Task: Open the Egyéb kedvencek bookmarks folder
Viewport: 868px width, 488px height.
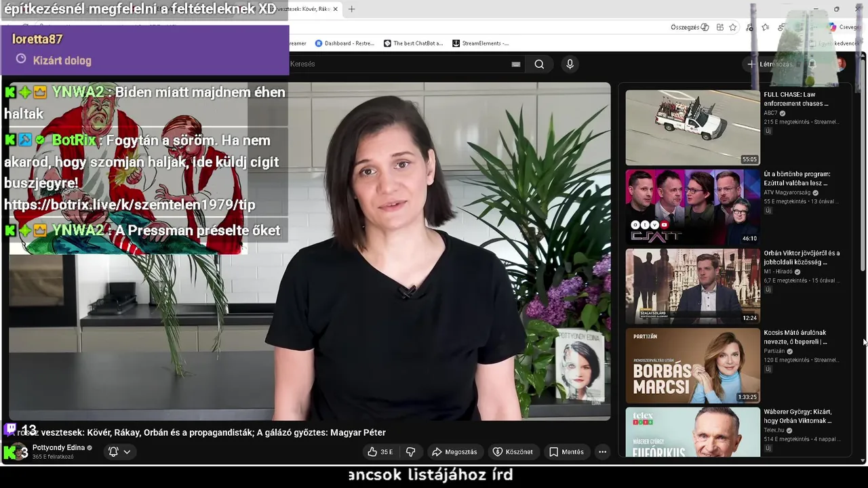Action: click(x=834, y=43)
